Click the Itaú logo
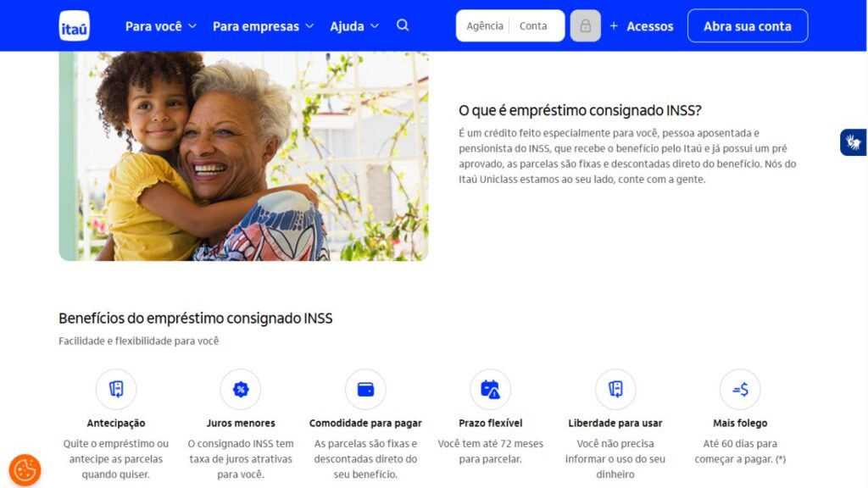868x488 pixels. [x=75, y=25]
